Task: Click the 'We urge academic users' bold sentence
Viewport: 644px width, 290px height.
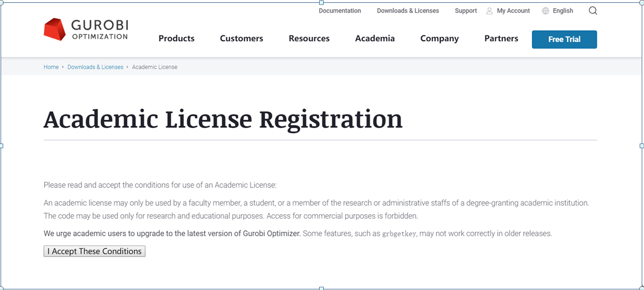Action: (x=172, y=234)
